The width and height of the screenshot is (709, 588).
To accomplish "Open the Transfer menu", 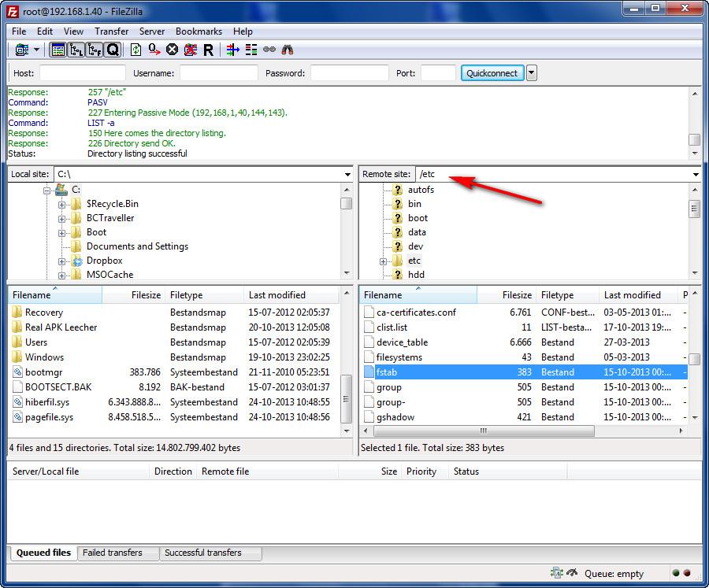I will coord(111,31).
